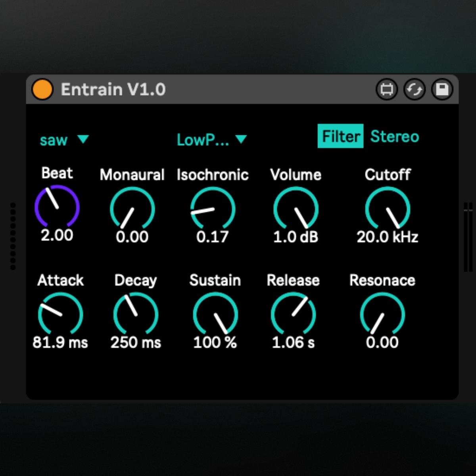Click the 20.0 kHz cutoff value field
Screen dimensions: 476x476
click(x=387, y=237)
